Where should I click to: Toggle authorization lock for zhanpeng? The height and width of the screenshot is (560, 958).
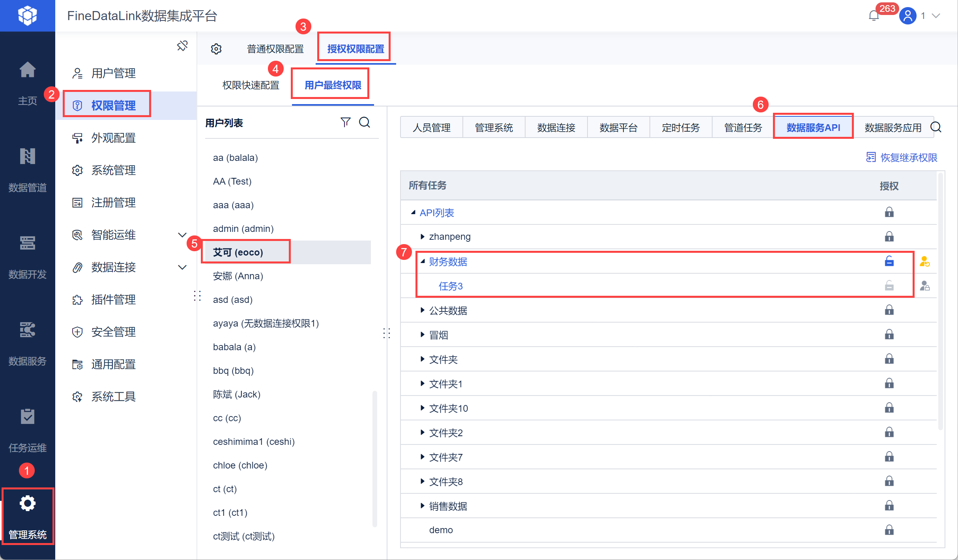889,237
